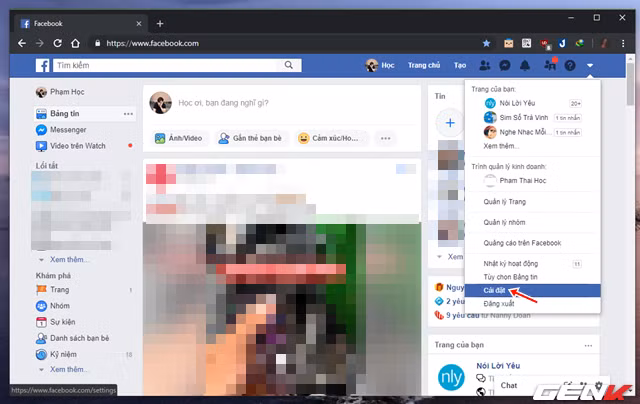The height and width of the screenshot is (404, 640).
Task: Reload the page in Chrome
Action: pyautogui.click(x=58, y=43)
